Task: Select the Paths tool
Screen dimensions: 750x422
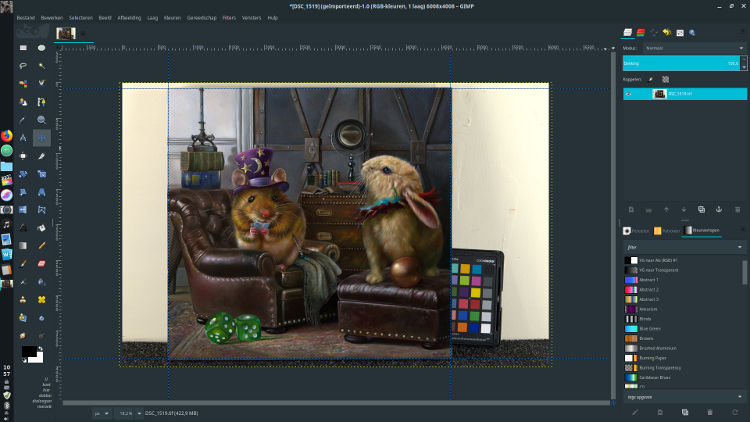Action: coord(42,102)
